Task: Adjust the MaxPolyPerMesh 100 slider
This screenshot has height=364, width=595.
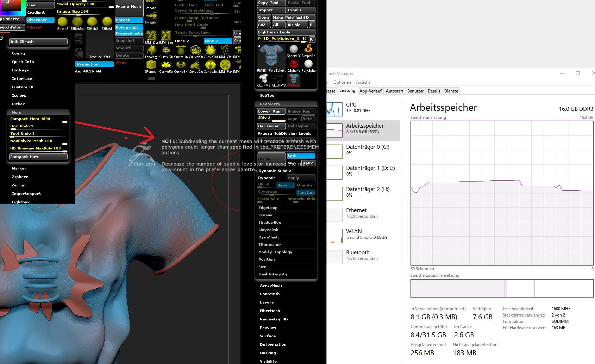Action: click(38, 142)
